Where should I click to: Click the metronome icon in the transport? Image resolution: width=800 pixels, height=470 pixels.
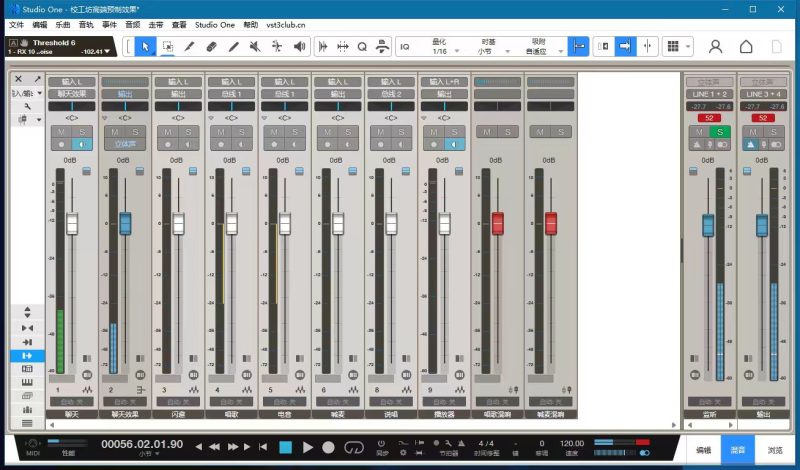[x=461, y=443]
